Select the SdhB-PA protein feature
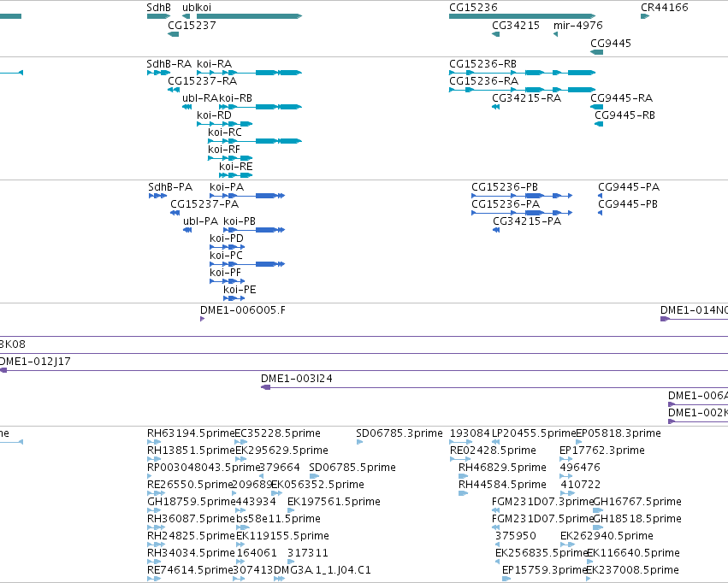 point(158,196)
